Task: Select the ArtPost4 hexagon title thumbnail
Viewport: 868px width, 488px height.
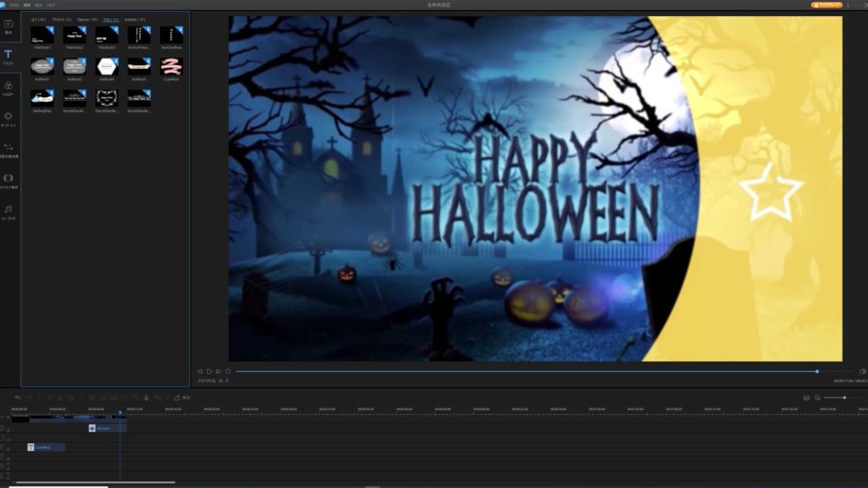Action: click(107, 66)
